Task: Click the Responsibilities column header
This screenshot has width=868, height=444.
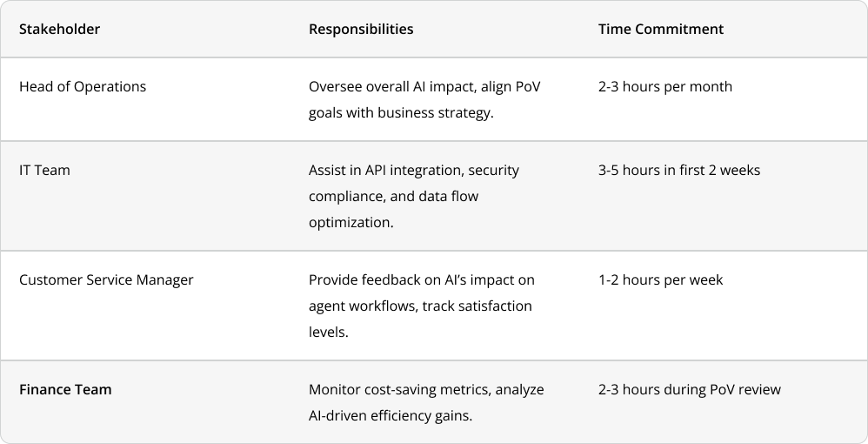Action: click(x=361, y=30)
